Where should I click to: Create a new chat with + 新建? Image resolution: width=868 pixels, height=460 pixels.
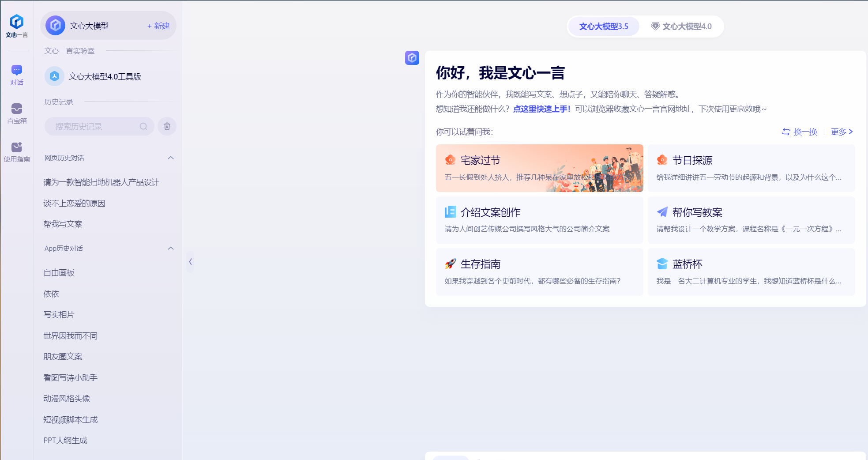158,26
